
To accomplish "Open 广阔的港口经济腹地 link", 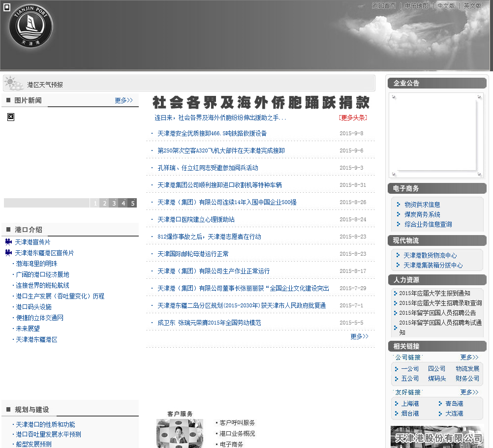I will (42, 274).
